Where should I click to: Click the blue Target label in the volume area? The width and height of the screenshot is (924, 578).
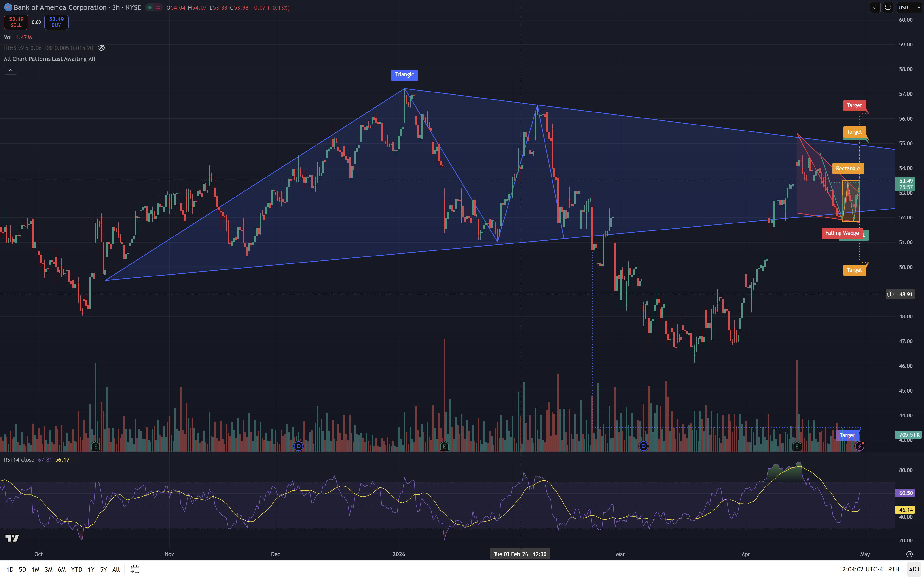tap(847, 435)
